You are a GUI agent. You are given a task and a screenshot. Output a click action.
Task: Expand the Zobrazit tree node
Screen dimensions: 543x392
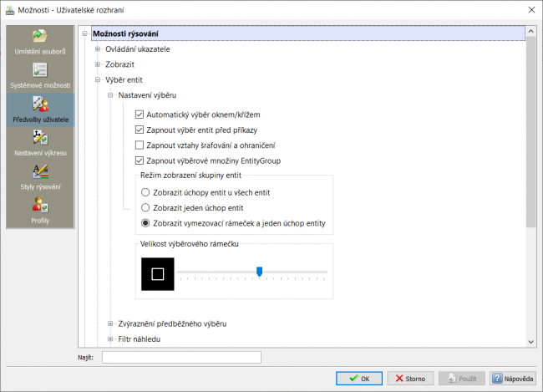[98, 64]
